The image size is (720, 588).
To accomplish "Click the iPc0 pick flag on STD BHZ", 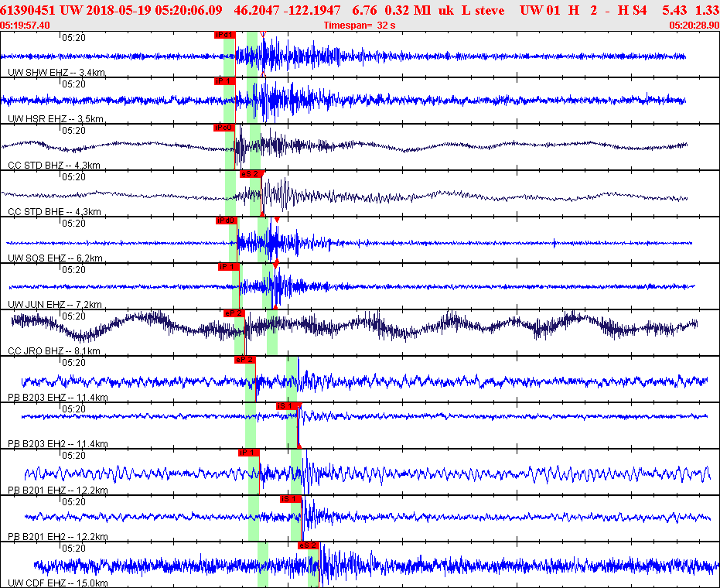I will 224,128.
